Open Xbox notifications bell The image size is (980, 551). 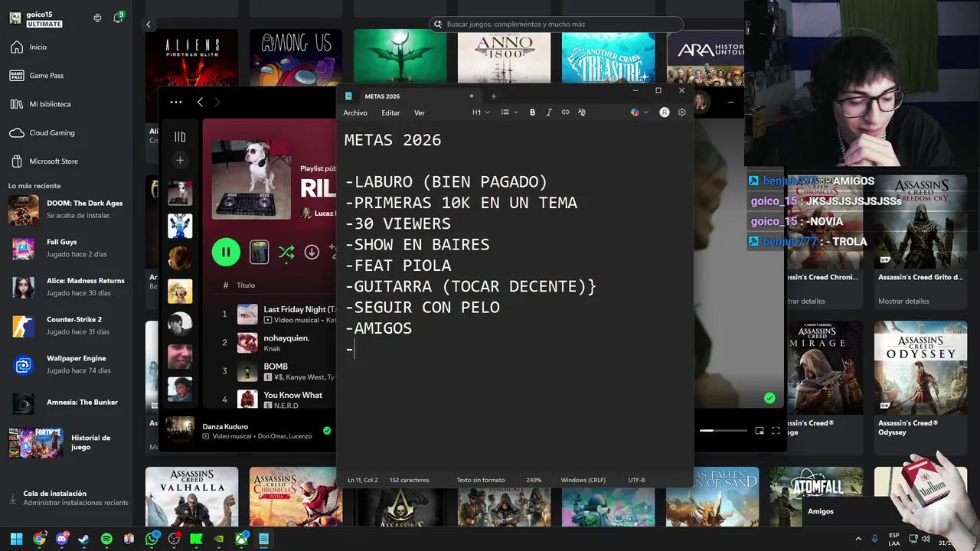click(118, 18)
